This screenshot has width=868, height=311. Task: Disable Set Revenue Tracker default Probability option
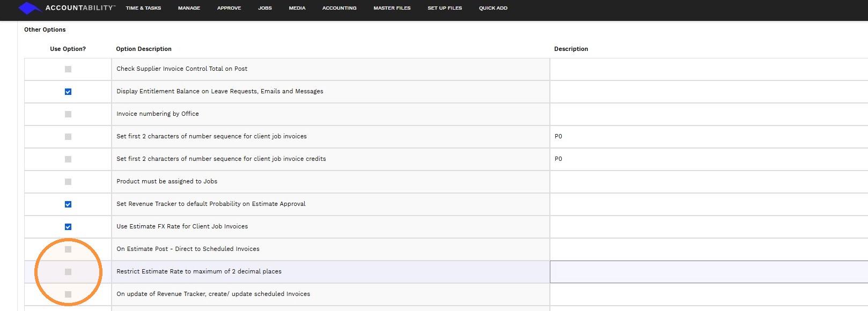coord(68,204)
